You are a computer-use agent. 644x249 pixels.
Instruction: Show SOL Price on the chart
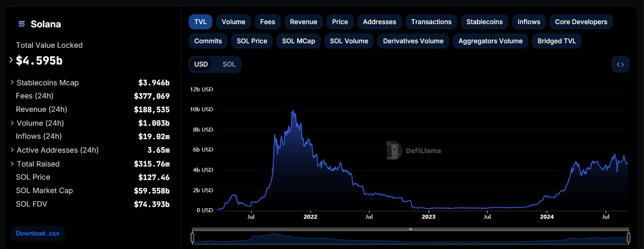252,41
